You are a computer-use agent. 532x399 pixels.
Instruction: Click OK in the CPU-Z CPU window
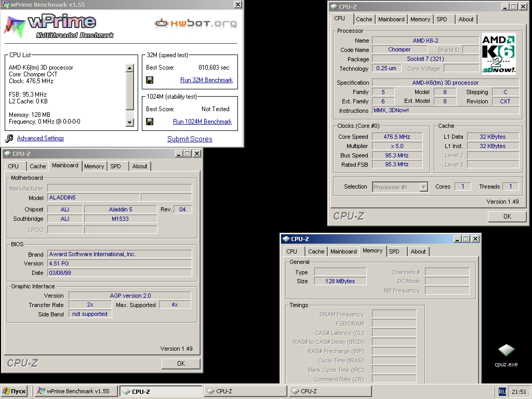click(507, 217)
